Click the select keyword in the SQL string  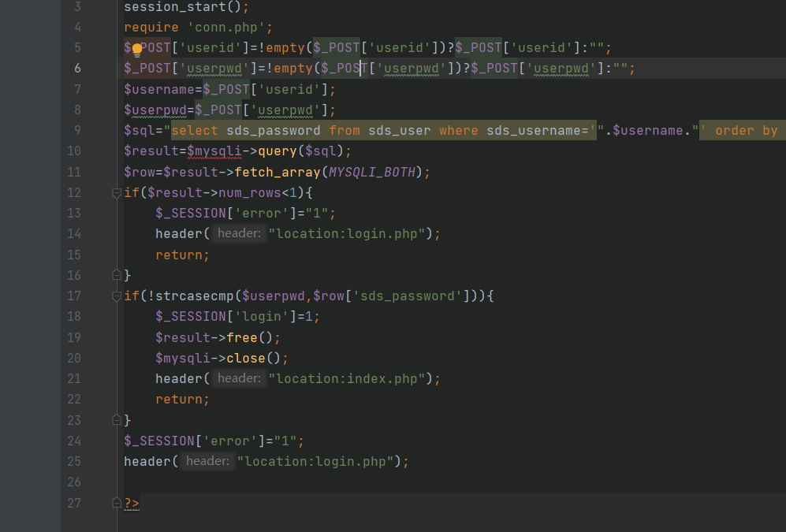pos(195,131)
